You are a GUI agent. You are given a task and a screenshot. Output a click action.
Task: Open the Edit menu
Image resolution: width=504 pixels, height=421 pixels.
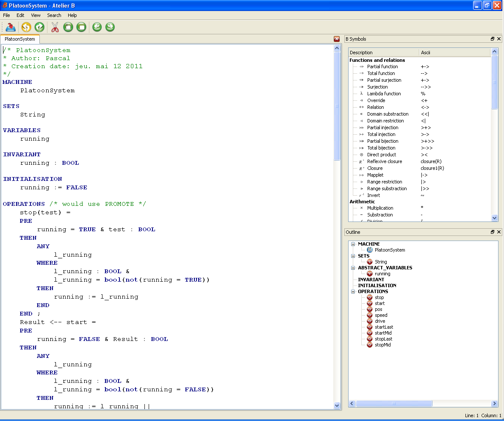coord(20,15)
